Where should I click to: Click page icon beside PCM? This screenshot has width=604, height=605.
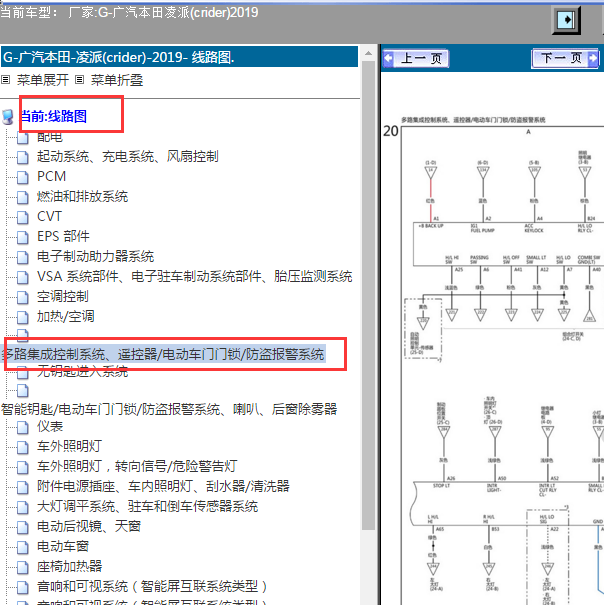23,177
